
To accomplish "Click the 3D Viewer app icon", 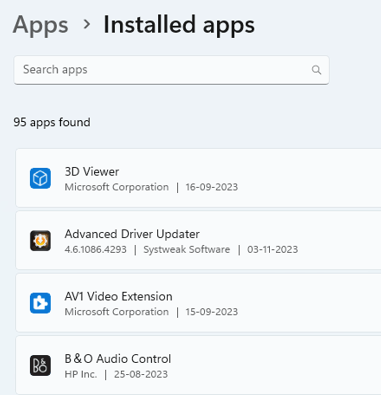I will click(x=40, y=178).
